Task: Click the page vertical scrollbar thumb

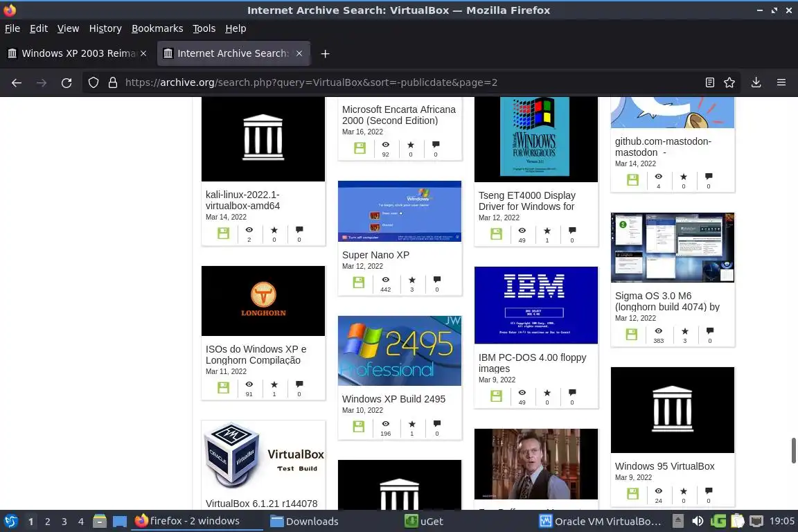Action: pos(793,450)
